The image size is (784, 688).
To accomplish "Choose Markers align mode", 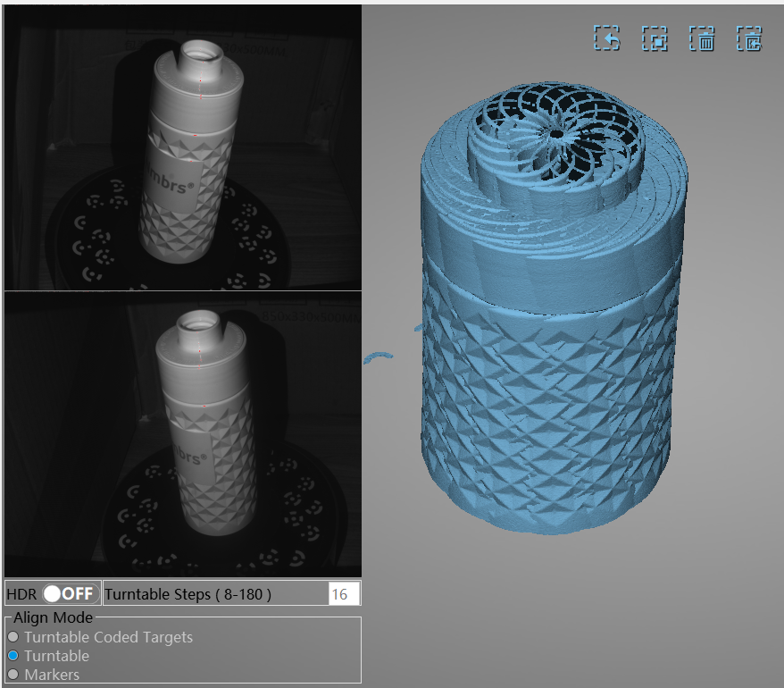I will [x=13, y=675].
